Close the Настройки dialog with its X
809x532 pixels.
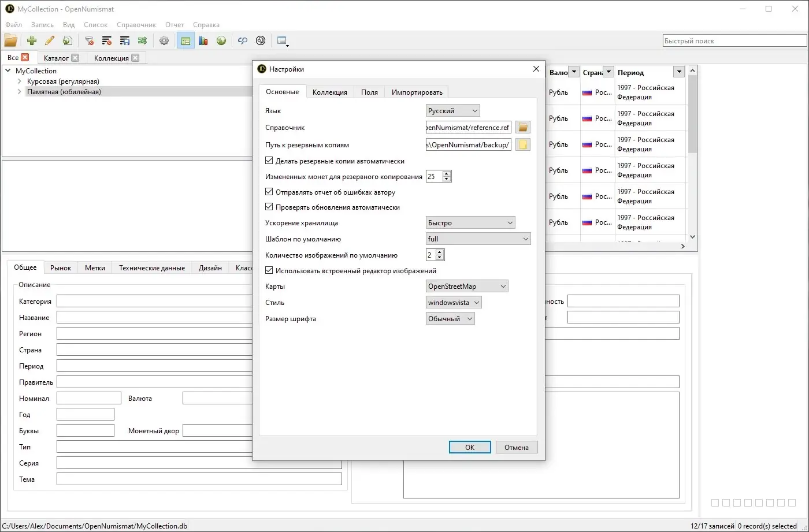click(535, 69)
